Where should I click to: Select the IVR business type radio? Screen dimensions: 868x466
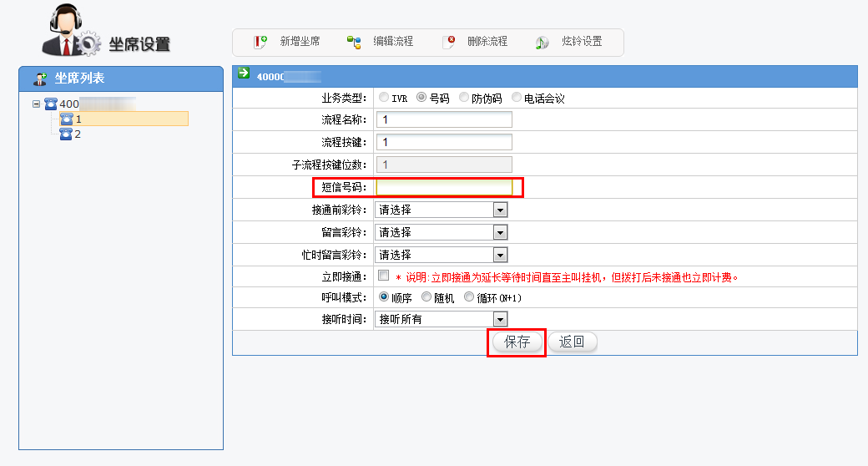click(x=384, y=98)
